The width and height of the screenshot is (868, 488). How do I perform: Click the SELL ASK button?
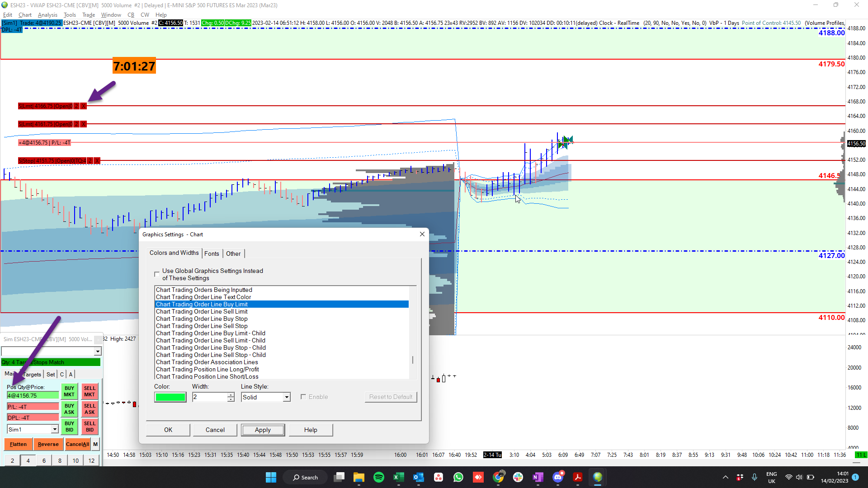point(90,409)
